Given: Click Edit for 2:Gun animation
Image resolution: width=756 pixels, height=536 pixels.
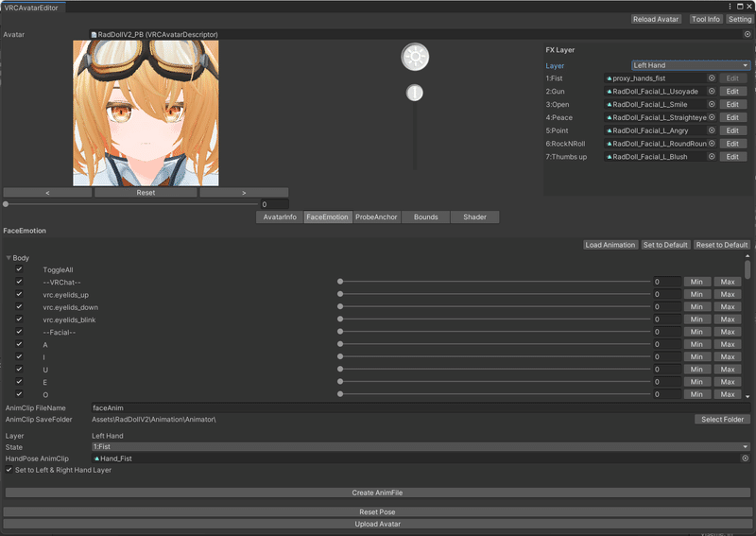Looking at the screenshot, I should click(x=733, y=91).
